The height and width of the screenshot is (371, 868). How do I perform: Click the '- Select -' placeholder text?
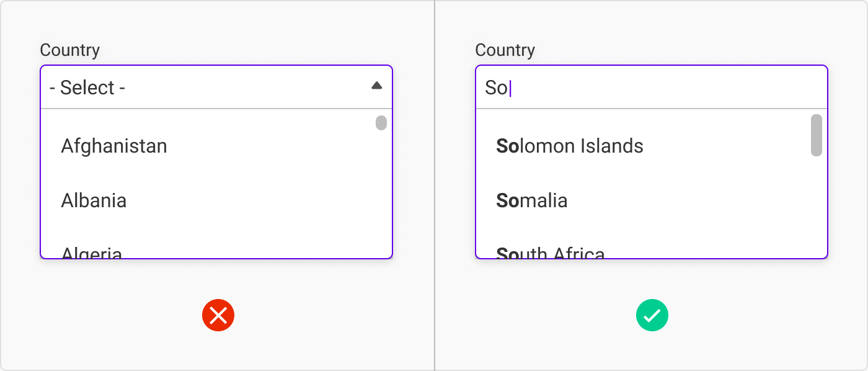click(87, 88)
